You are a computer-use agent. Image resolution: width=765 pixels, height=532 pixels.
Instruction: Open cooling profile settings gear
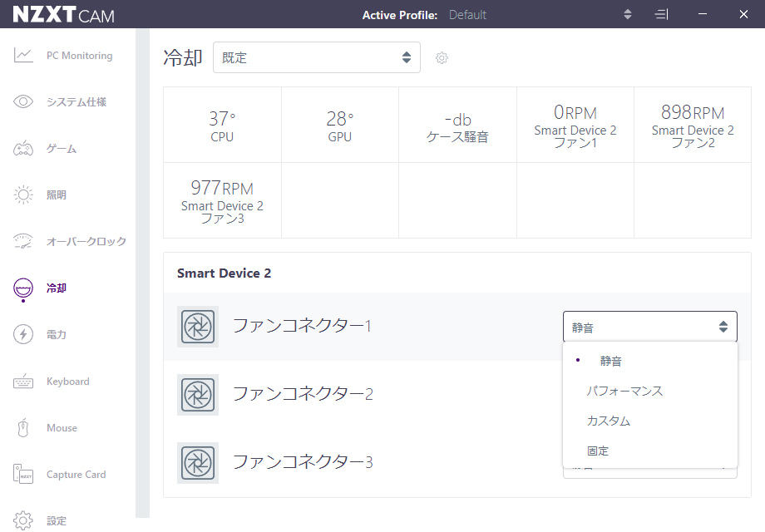(442, 58)
